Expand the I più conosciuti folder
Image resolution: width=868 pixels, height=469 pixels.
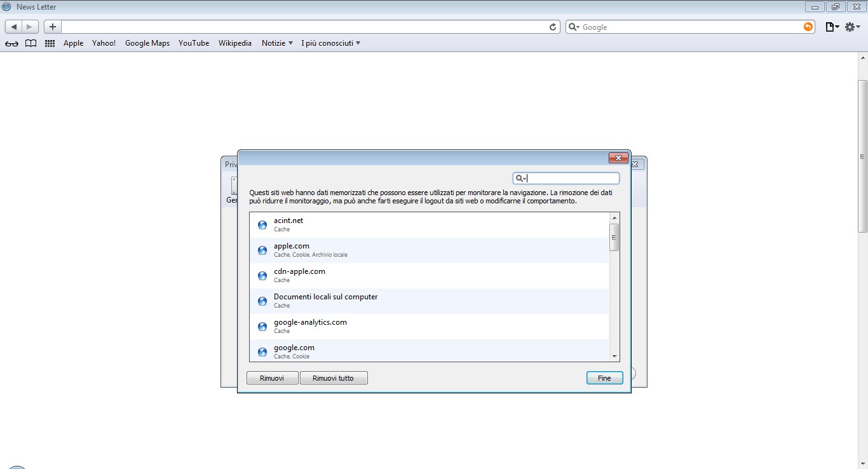click(330, 43)
